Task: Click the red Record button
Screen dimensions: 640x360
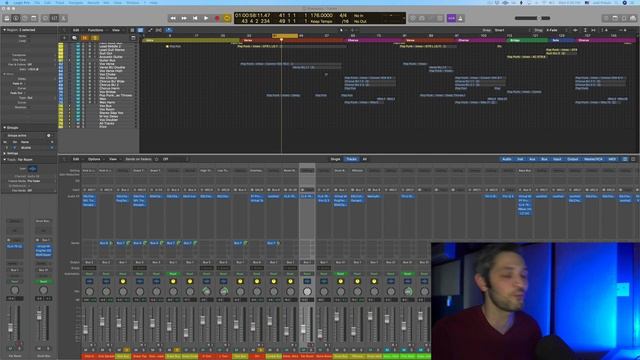Action: click(217, 18)
